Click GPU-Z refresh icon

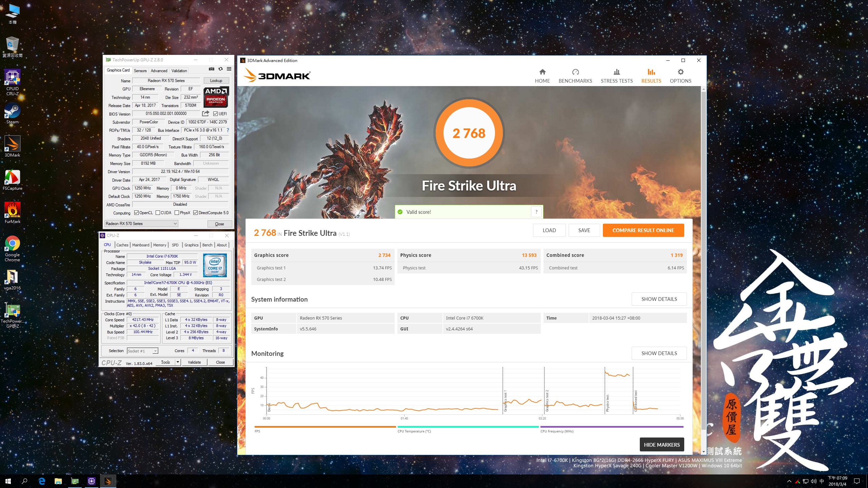(x=220, y=69)
